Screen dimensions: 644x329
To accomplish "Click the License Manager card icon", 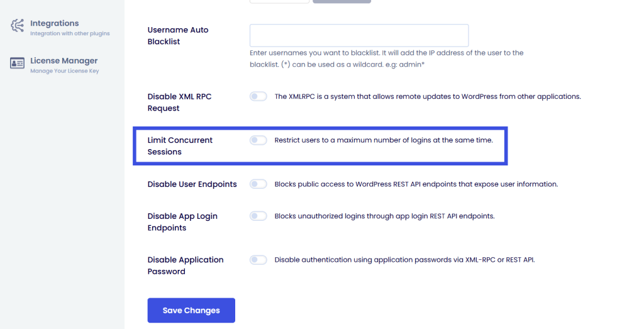I will 17,64.
